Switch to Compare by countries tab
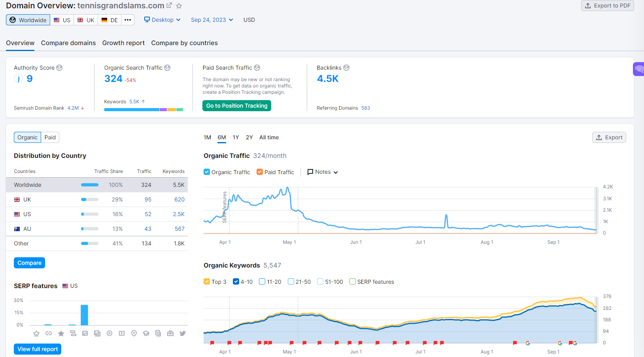 [x=184, y=43]
